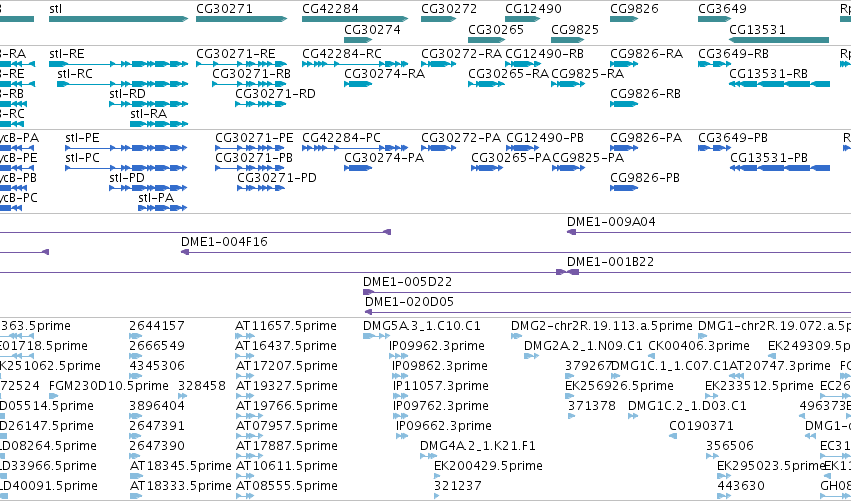
Task: Click transcript CG13531-RB
Action: 779,84
